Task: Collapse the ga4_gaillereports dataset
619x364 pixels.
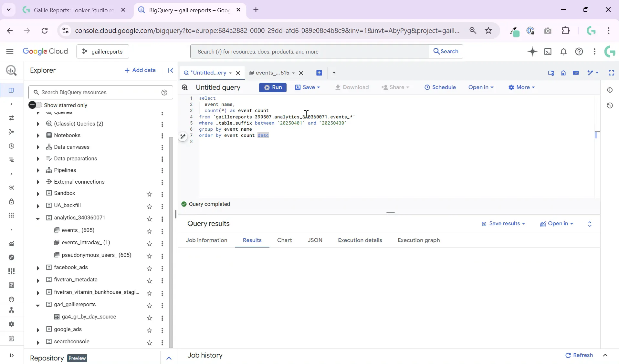Action: [x=38, y=305]
